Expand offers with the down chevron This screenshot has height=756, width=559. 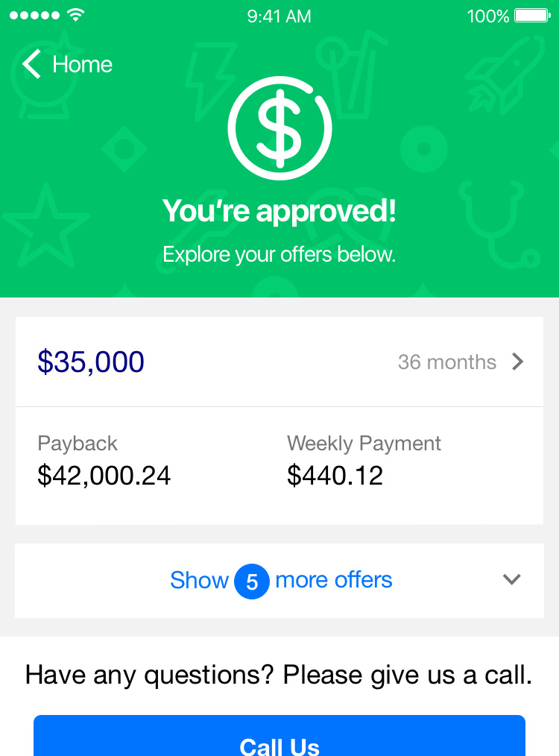(x=512, y=579)
